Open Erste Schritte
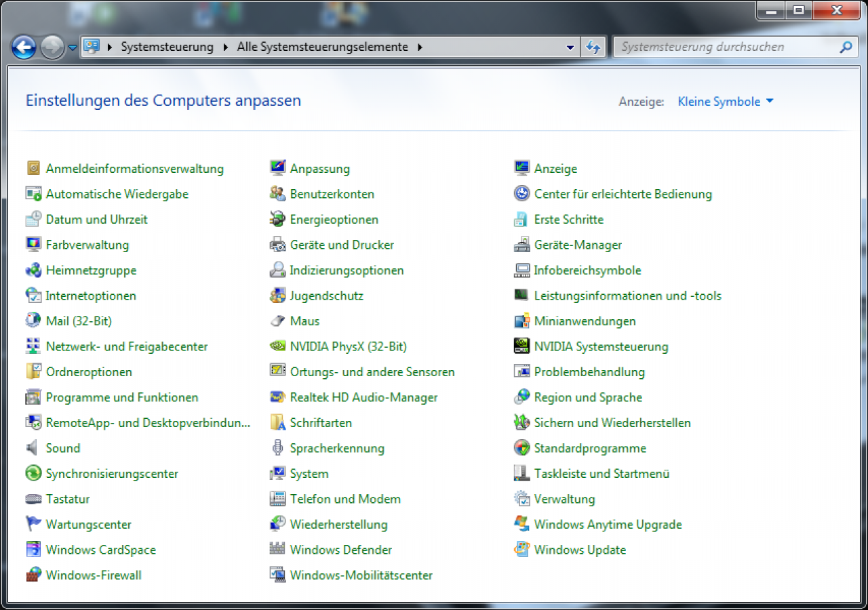Screen dimensions: 868x610 coord(568,219)
